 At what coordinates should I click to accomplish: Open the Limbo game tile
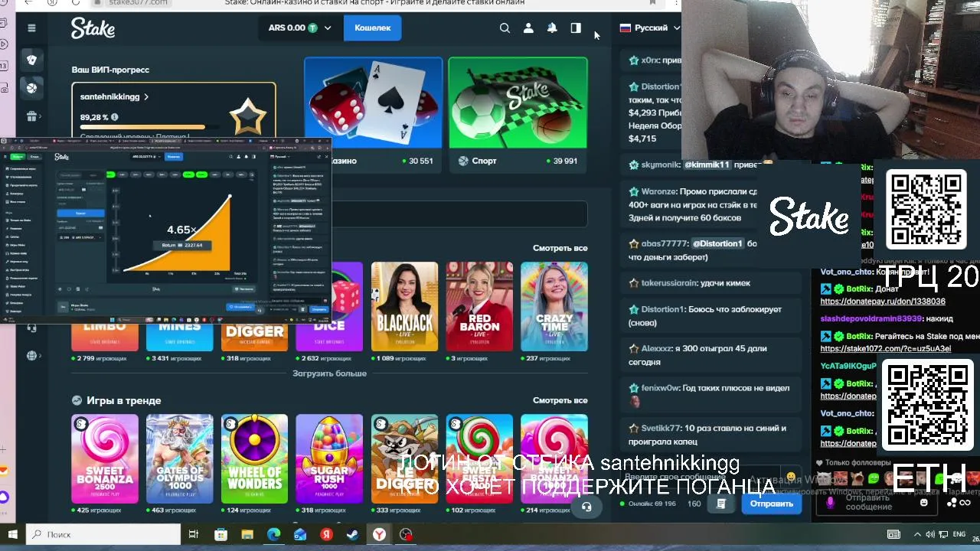tap(105, 337)
